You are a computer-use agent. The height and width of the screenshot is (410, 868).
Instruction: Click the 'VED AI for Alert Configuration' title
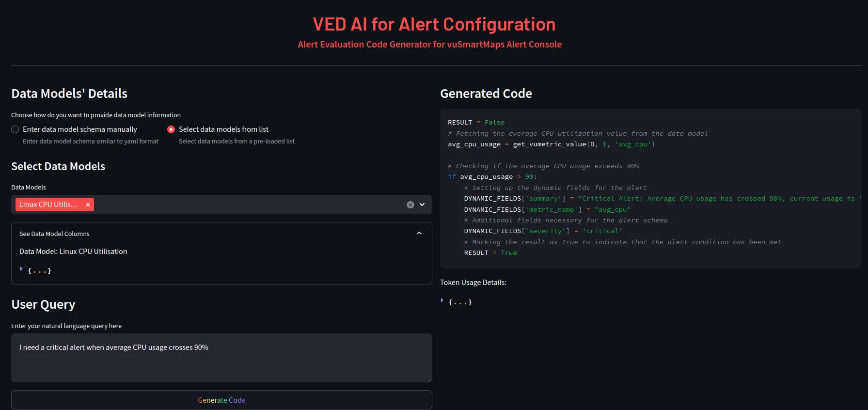(x=434, y=24)
